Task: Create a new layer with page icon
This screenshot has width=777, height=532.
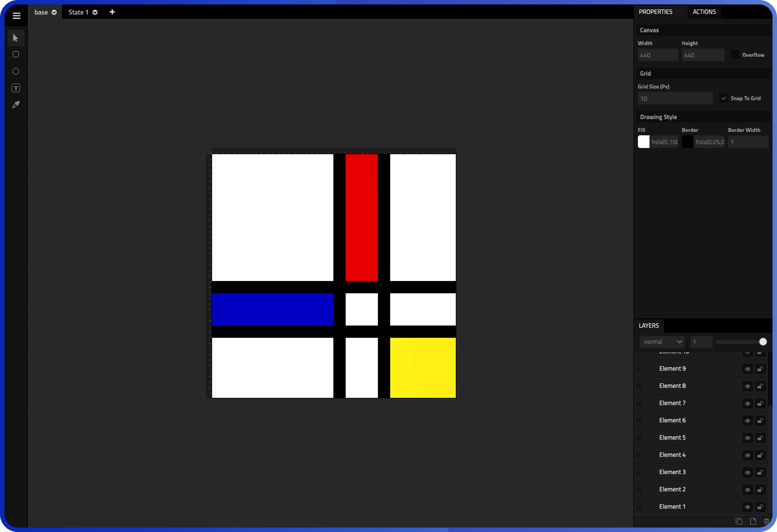Action: pos(753,521)
